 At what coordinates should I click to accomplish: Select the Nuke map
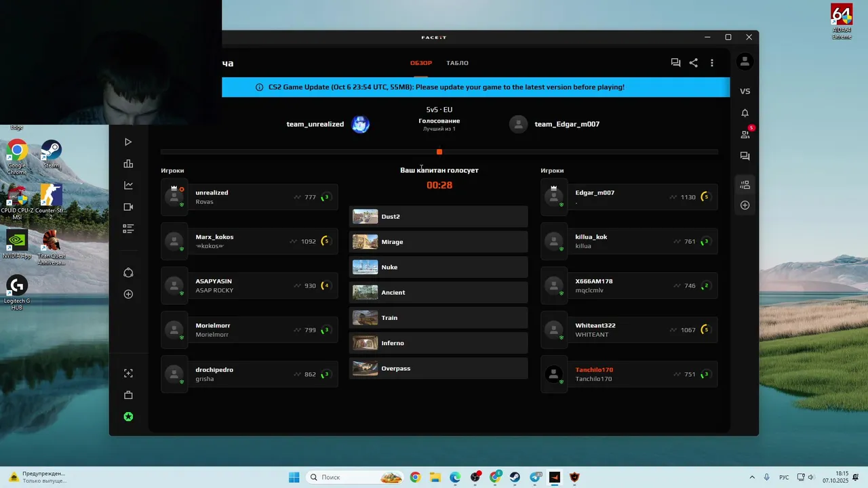438,267
